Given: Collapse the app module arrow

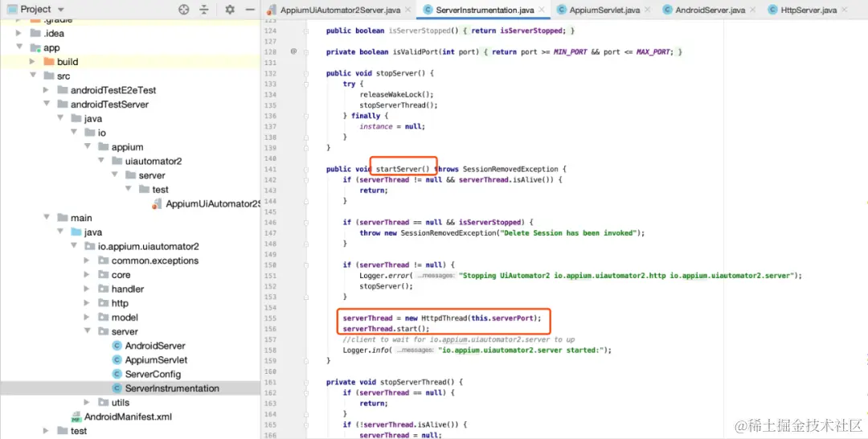Looking at the screenshot, I should click(19, 47).
